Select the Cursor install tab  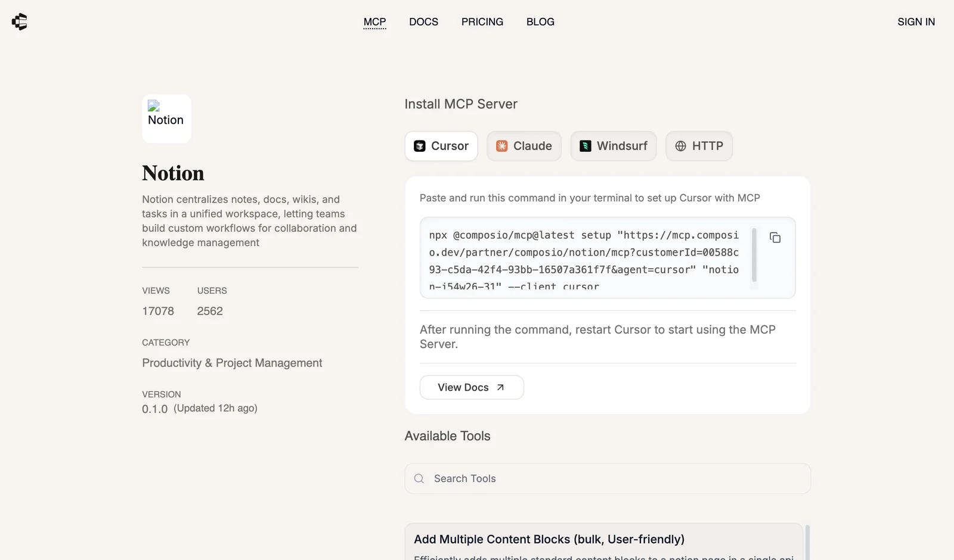point(441,146)
